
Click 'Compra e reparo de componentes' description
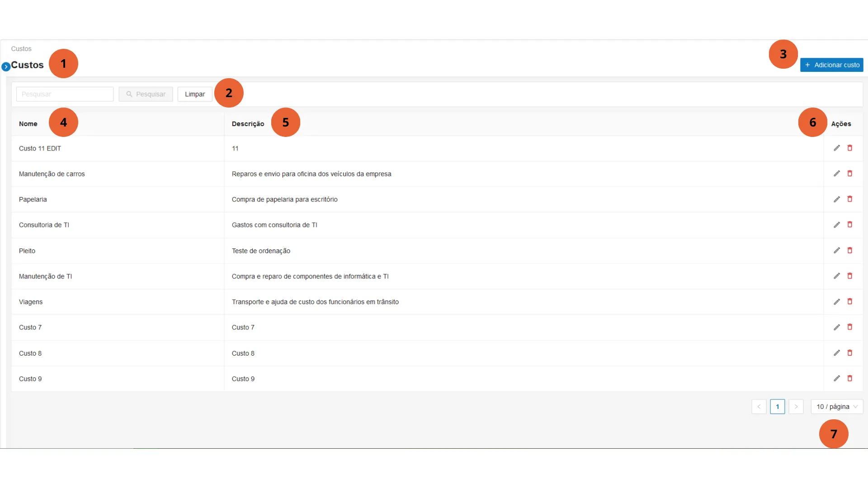tap(310, 276)
